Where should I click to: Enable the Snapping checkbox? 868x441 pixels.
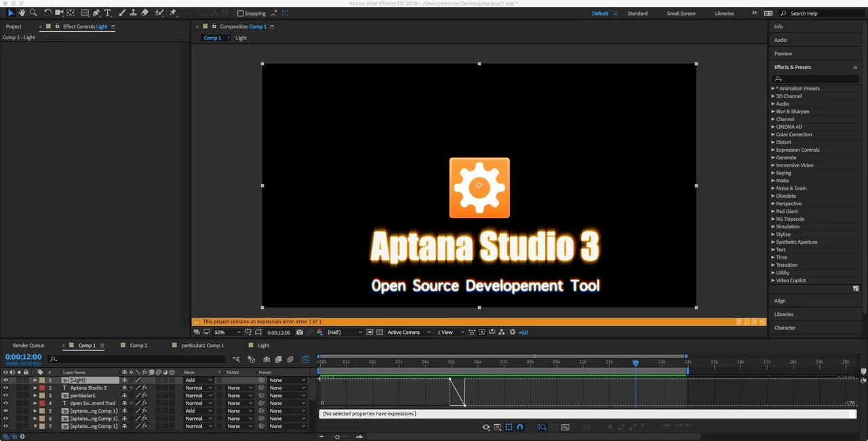[x=240, y=14]
